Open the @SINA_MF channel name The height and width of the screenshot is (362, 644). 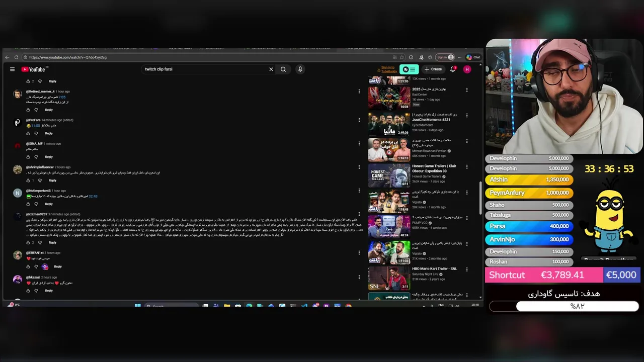click(34, 144)
